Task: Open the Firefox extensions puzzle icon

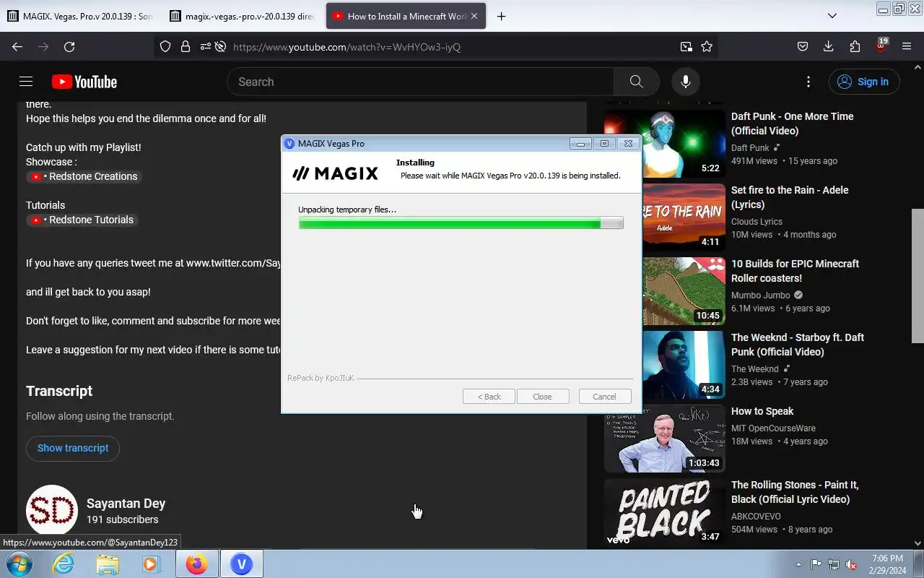Action: point(855,46)
